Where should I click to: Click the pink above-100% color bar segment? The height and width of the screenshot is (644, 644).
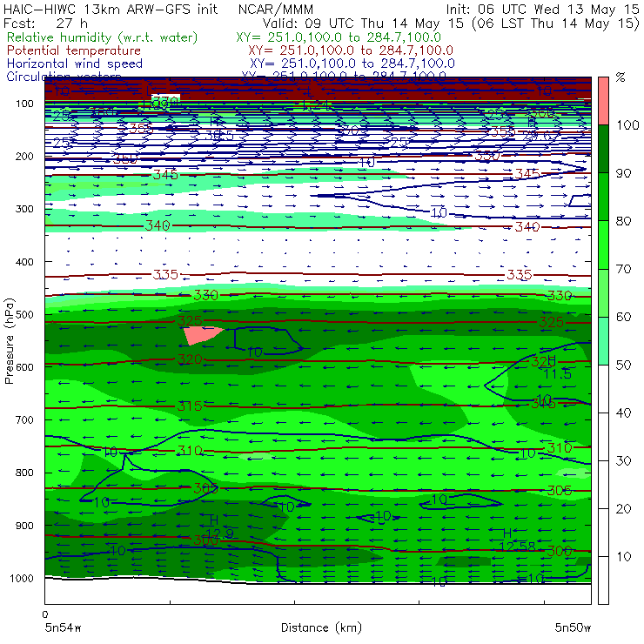603,101
